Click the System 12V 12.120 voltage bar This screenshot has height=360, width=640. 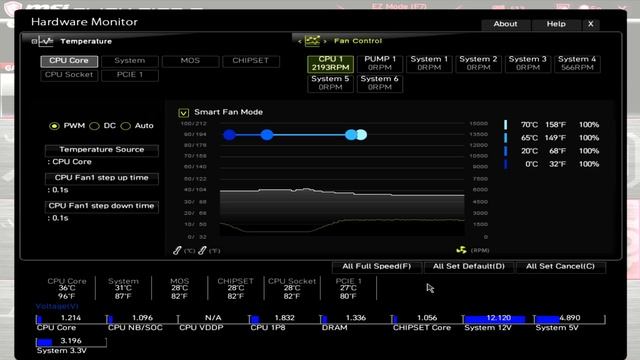click(498, 318)
